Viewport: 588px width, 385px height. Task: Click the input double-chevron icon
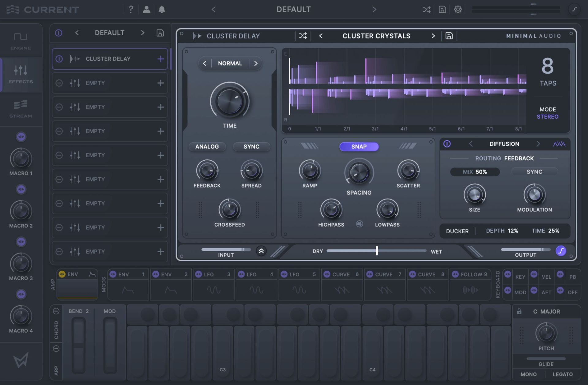261,251
